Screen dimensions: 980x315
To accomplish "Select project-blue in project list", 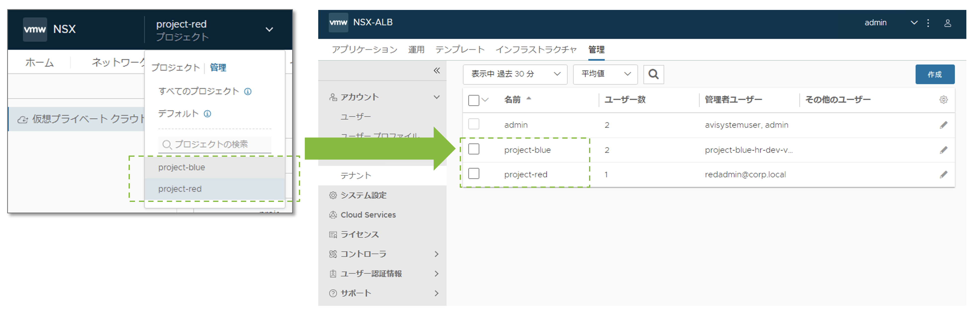I will pyautogui.click(x=181, y=168).
